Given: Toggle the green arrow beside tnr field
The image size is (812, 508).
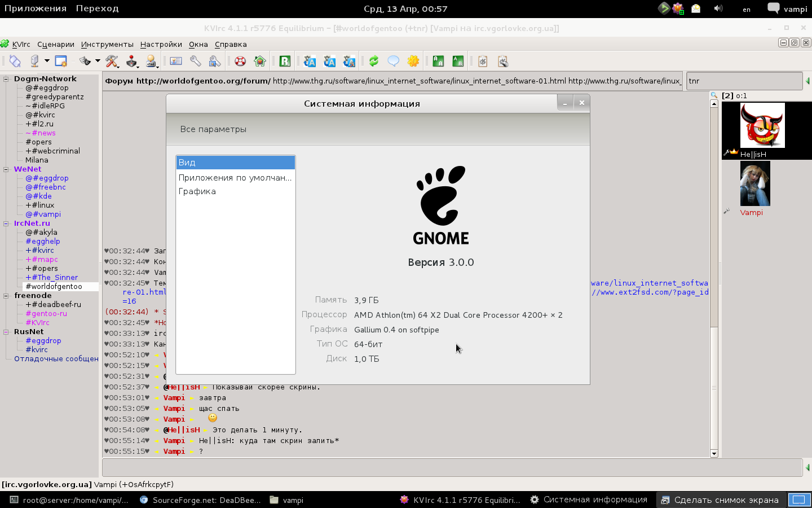Looking at the screenshot, I should (x=807, y=81).
